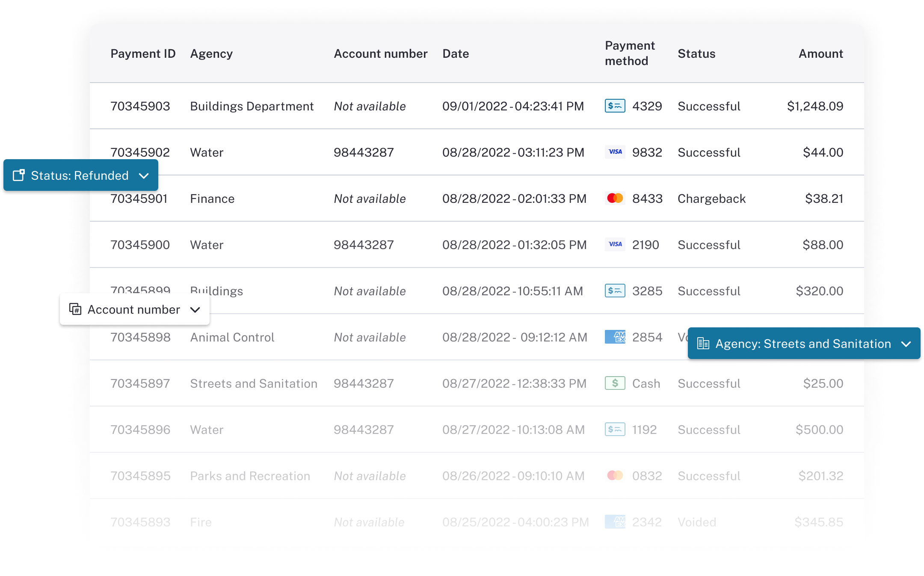This screenshot has width=924, height=576.
Task: Expand the Status: Refunded filter dropdown
Action: click(x=144, y=175)
